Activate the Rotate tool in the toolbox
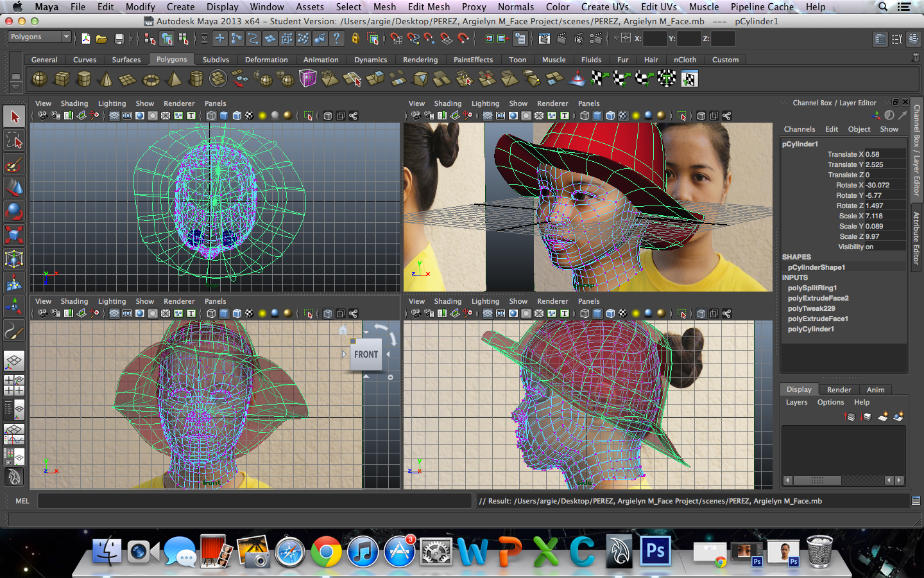The height and width of the screenshot is (578, 924). tap(14, 211)
